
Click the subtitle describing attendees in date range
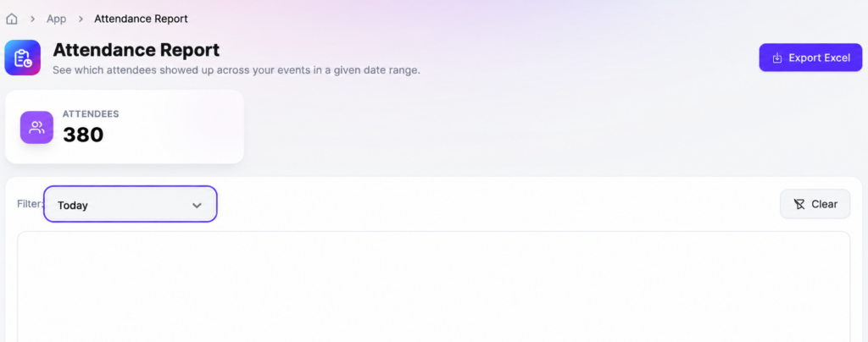[236, 71]
